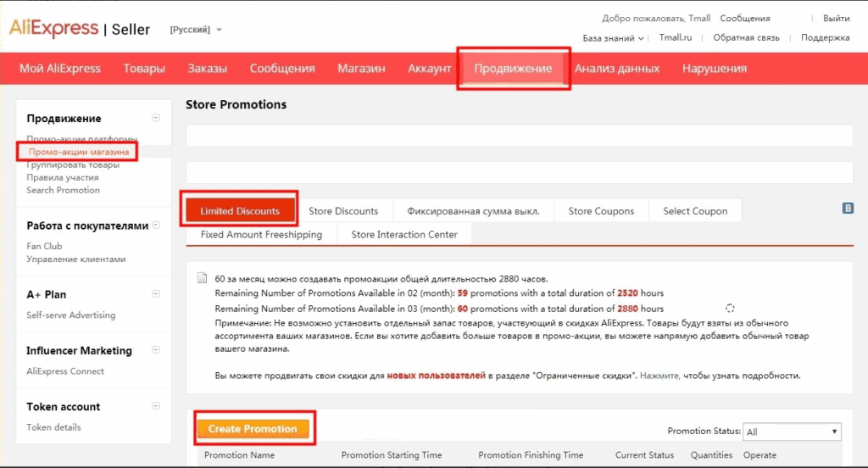868x468 pixels.
Task: Open the [Русский] language dropdown
Action: click(196, 30)
